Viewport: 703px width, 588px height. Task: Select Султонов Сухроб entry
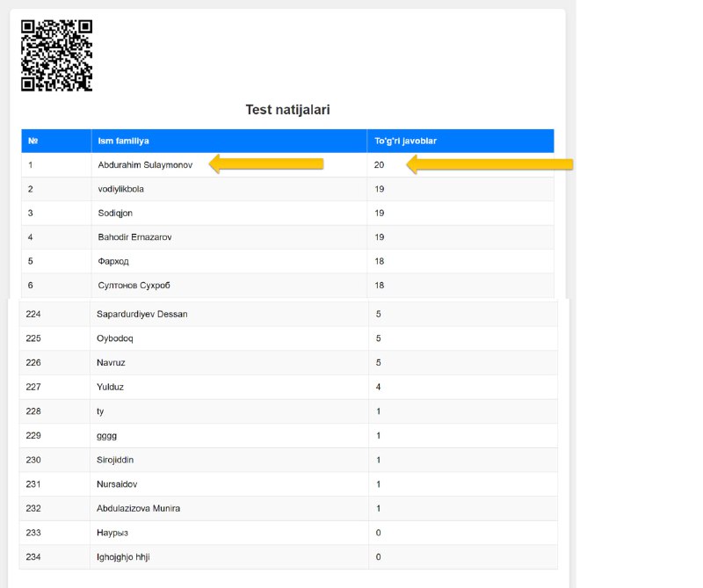click(134, 286)
